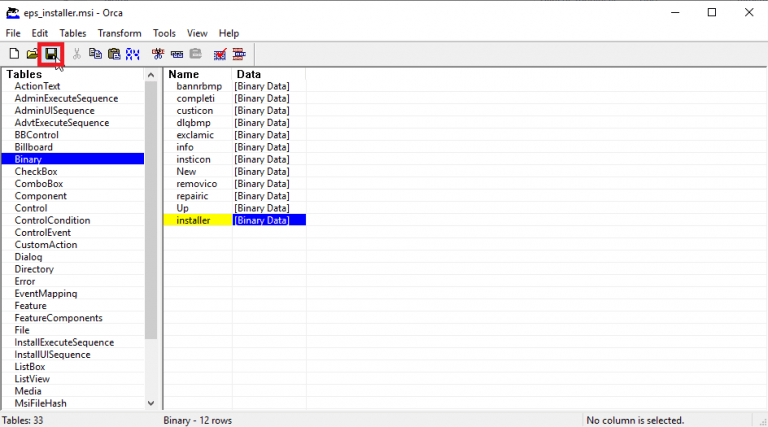Click the Copy Row toolbar icon

(x=177, y=54)
